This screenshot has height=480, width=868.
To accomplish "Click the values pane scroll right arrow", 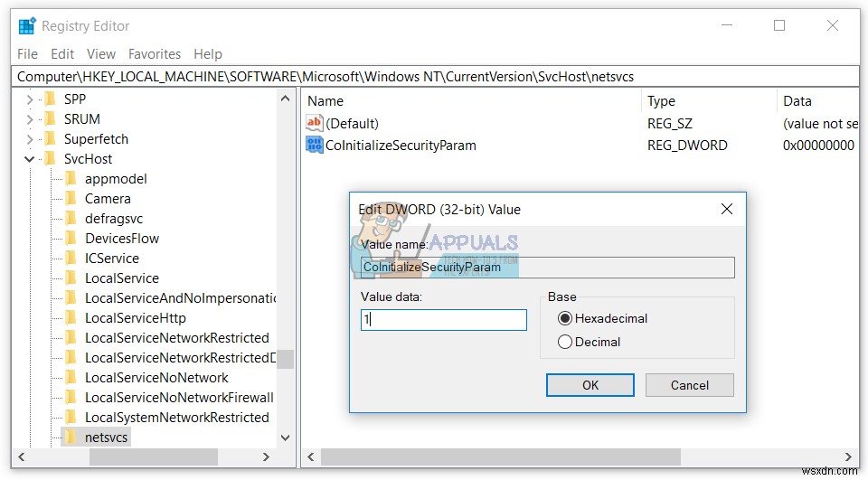I will [x=849, y=456].
